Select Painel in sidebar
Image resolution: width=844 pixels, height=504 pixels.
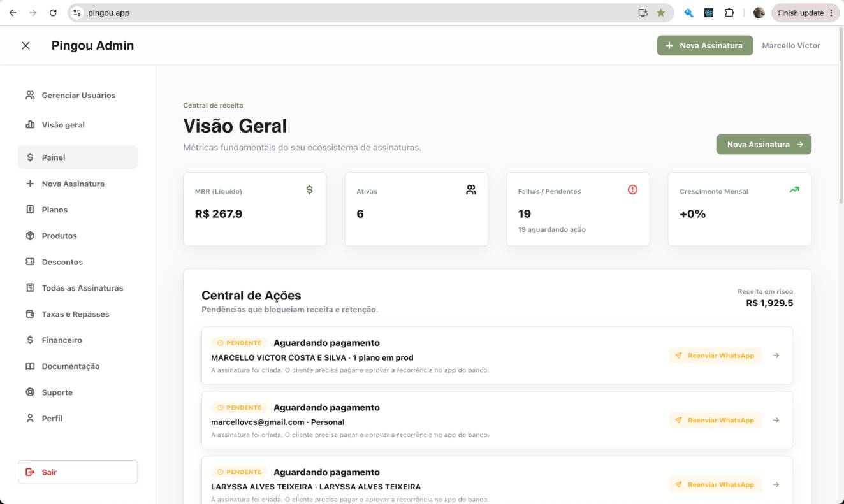pos(78,157)
